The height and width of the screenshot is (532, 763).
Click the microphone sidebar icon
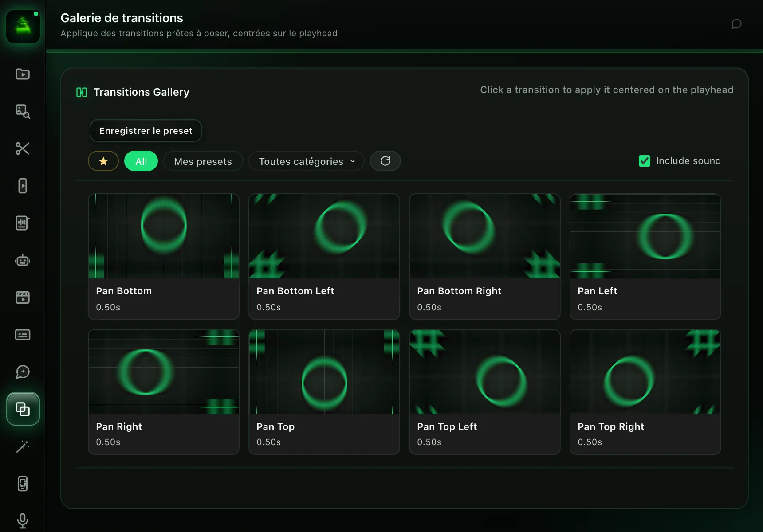tap(23, 521)
